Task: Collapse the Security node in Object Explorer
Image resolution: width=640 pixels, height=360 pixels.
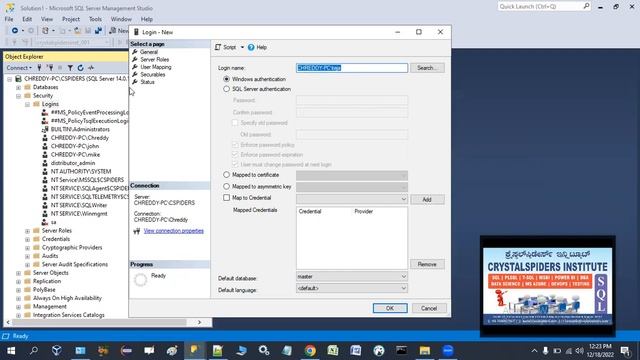Action: 18,96
